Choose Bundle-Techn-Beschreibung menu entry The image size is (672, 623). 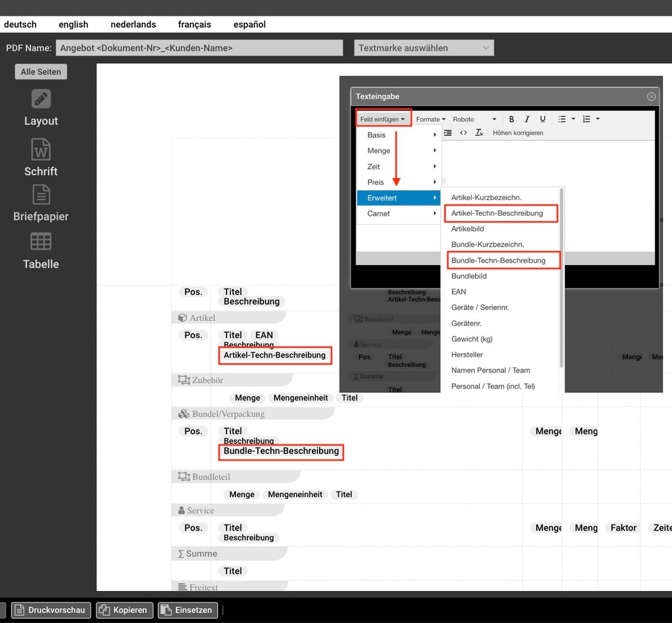[x=499, y=260]
